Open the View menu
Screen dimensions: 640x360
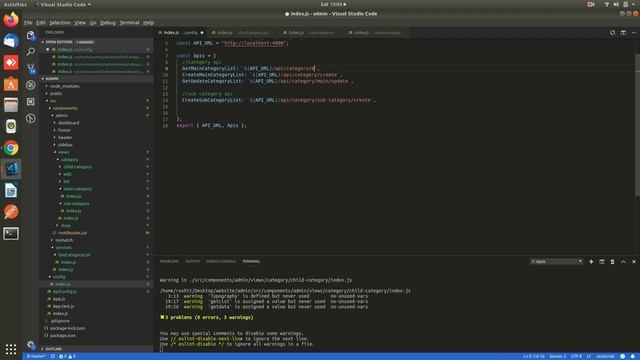[x=80, y=23]
